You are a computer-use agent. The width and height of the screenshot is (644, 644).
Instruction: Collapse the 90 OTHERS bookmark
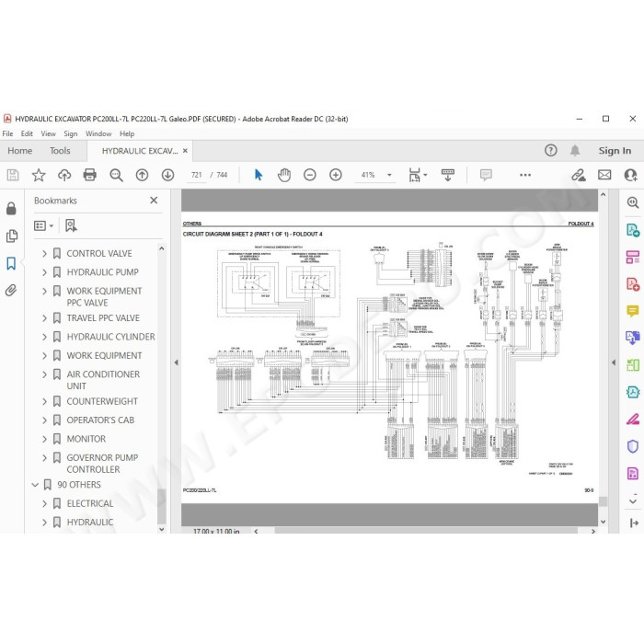click(x=35, y=485)
